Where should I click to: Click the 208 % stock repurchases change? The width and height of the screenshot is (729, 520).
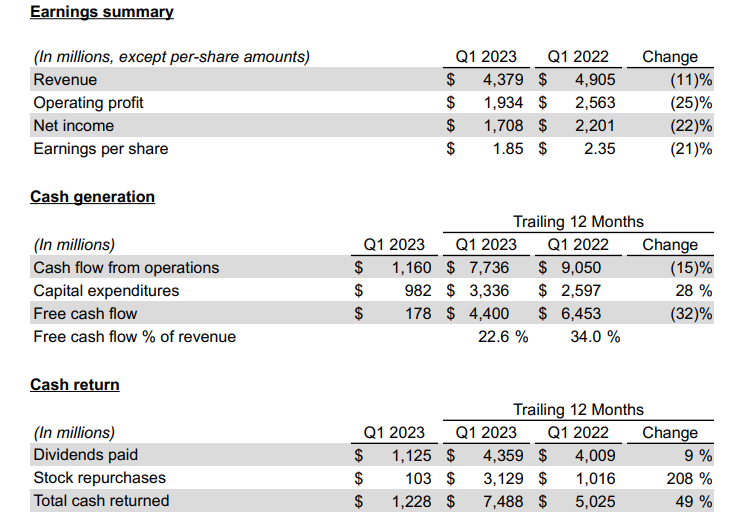click(689, 478)
